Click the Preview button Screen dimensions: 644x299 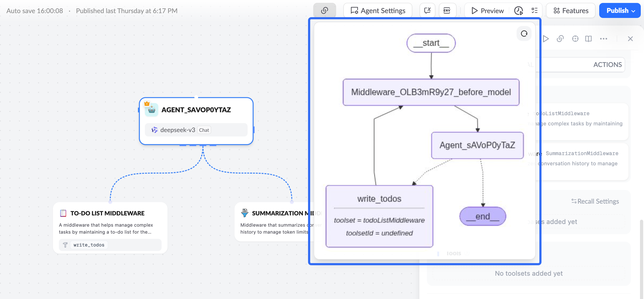(x=486, y=10)
